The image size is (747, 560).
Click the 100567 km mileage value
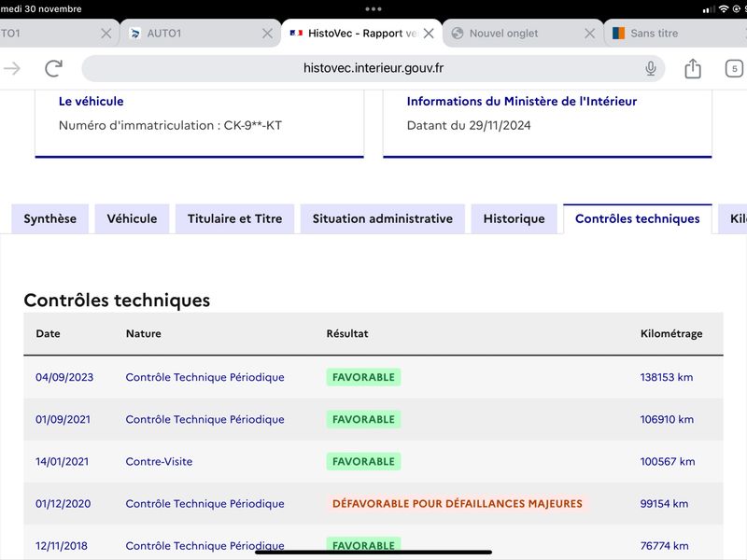point(668,461)
